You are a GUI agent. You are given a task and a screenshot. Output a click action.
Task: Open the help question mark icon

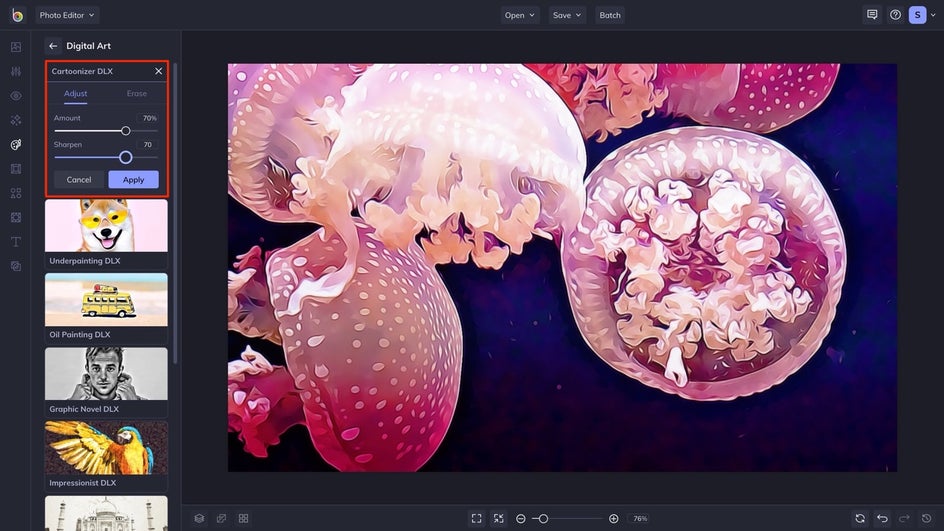tap(895, 15)
